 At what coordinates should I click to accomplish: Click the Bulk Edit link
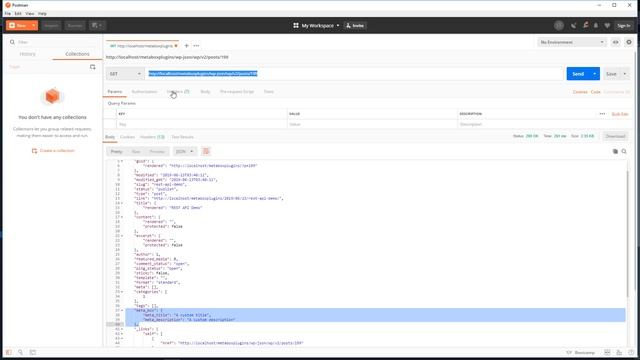620,114
